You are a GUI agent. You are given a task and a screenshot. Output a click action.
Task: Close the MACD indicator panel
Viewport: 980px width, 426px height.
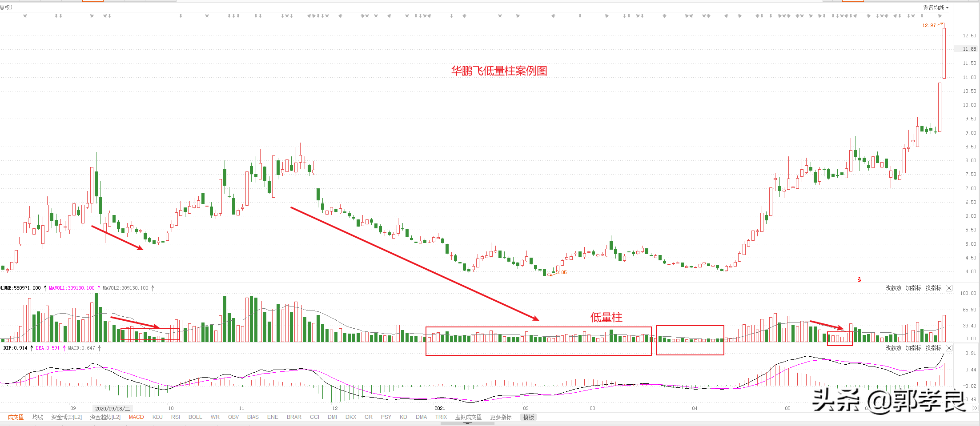(x=949, y=348)
